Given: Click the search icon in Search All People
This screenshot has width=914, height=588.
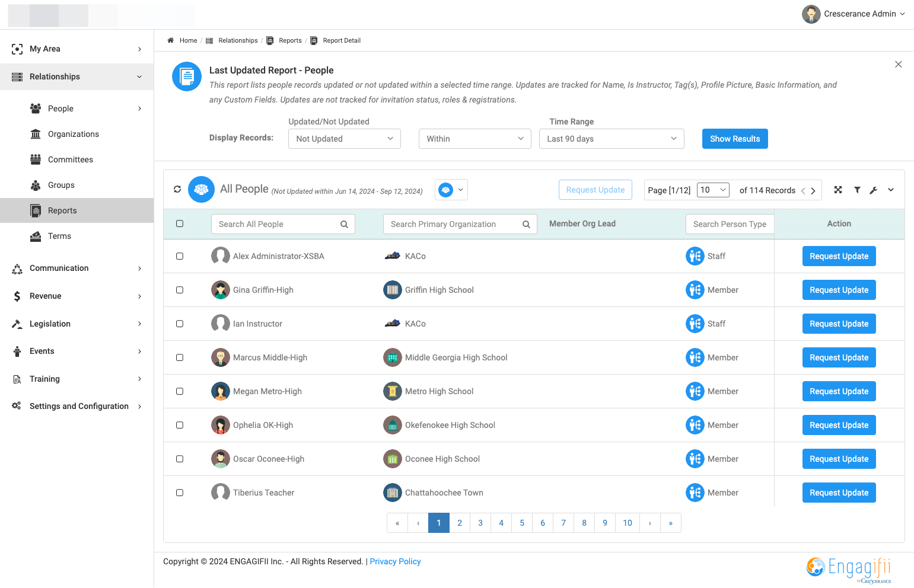Looking at the screenshot, I should 344,224.
